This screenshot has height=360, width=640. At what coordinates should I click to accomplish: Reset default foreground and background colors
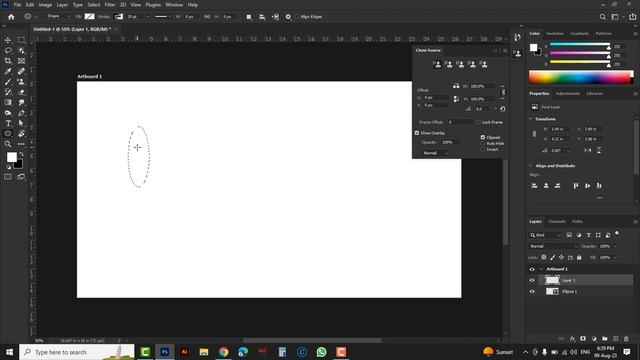[x=8, y=167]
